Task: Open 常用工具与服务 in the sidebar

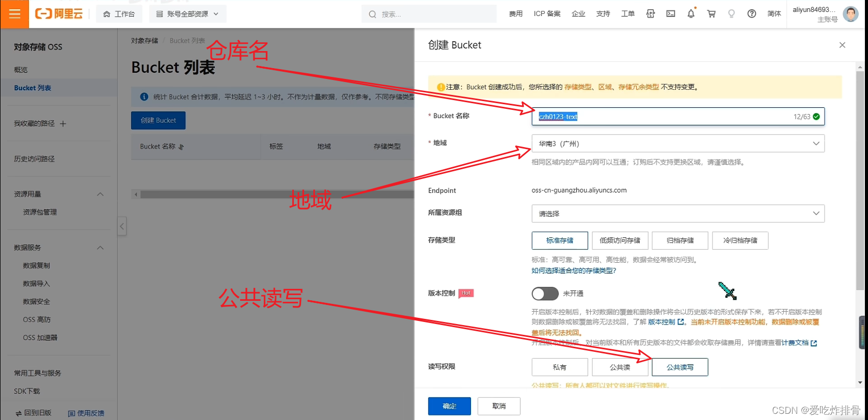Action: click(37, 373)
